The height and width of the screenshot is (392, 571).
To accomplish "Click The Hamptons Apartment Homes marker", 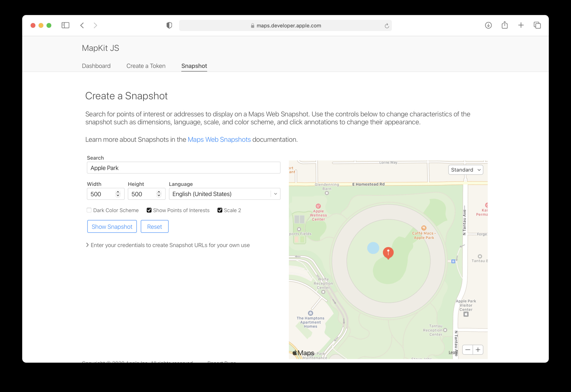I will (x=310, y=313).
